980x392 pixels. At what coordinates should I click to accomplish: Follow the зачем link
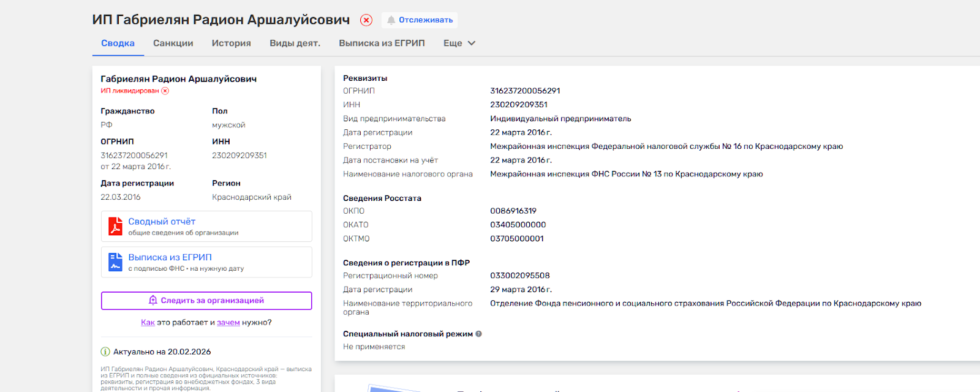click(228, 322)
